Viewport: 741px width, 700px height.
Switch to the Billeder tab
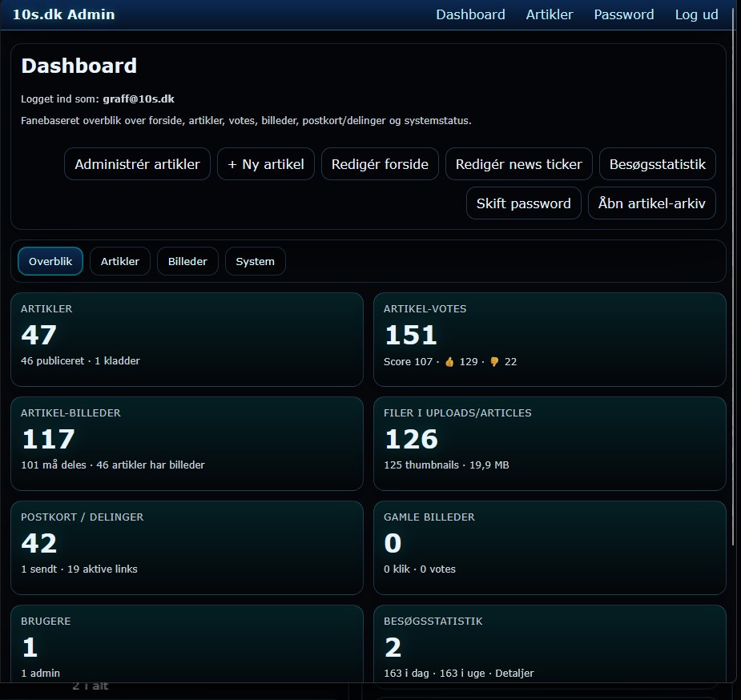(187, 261)
